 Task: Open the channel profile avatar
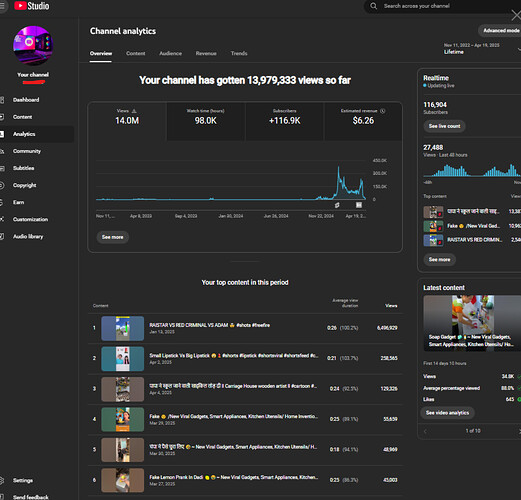(x=33, y=45)
